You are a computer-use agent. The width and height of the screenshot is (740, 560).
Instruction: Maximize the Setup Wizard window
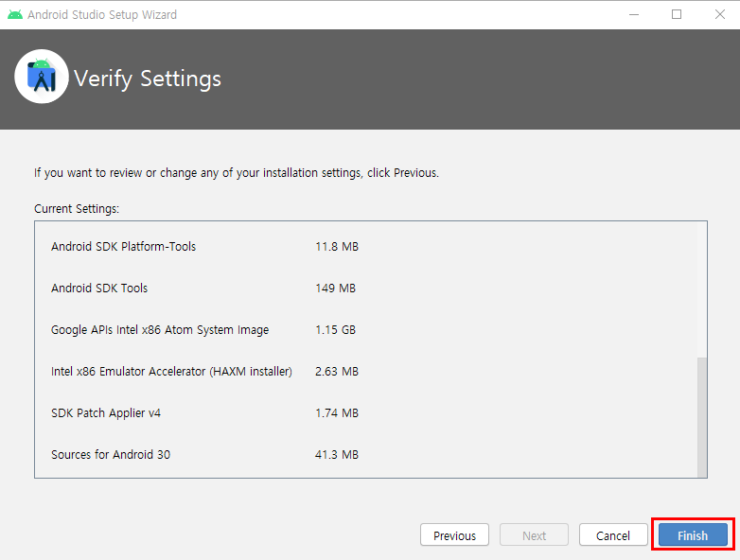677,14
